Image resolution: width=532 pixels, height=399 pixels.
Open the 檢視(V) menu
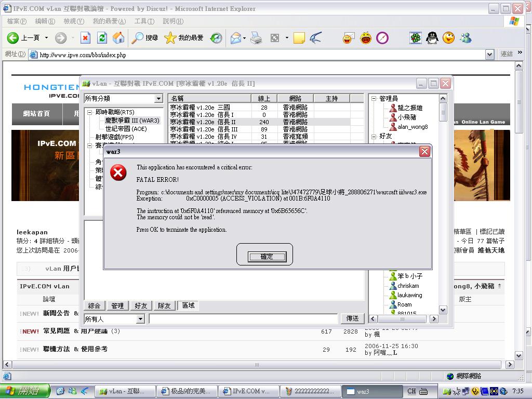[x=74, y=21]
